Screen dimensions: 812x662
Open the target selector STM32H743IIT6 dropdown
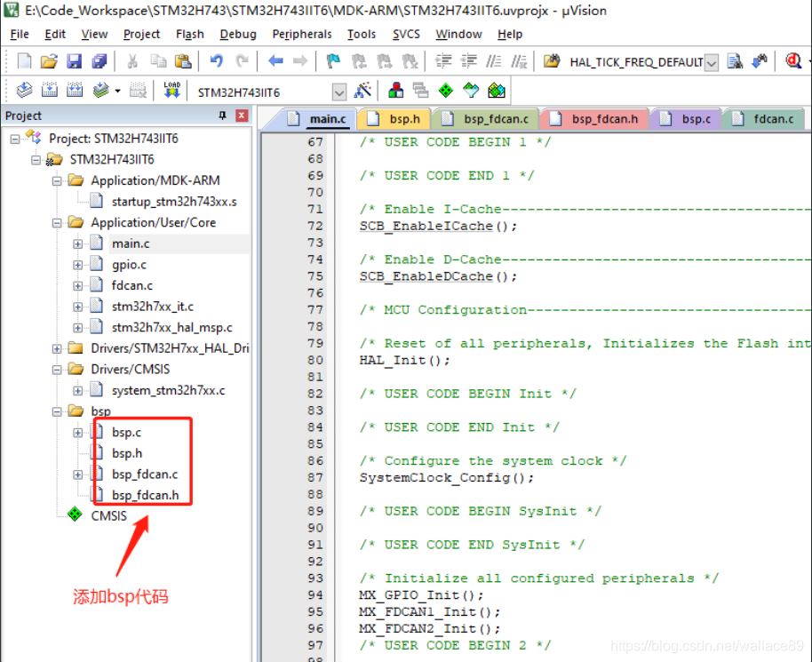click(x=339, y=92)
